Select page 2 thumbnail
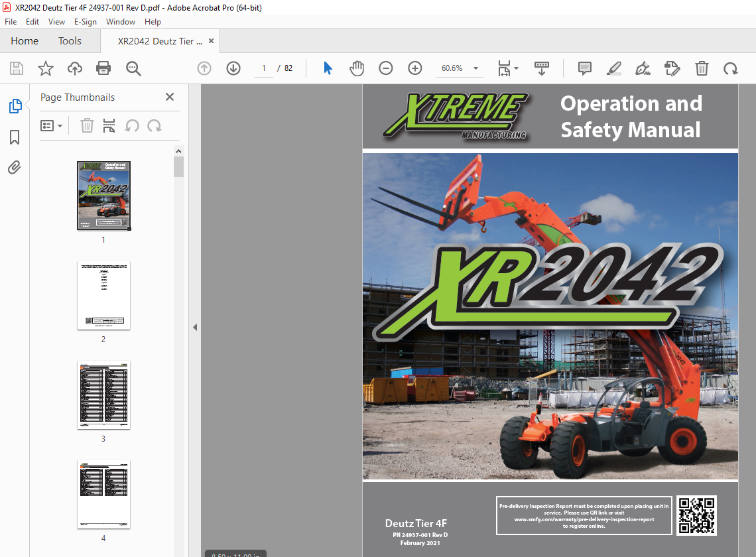Screen dimensions: 756x557 pyautogui.click(x=103, y=296)
